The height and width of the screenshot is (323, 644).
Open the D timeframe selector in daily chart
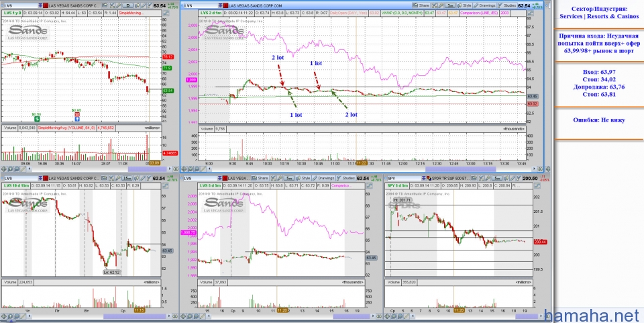click(x=127, y=5)
